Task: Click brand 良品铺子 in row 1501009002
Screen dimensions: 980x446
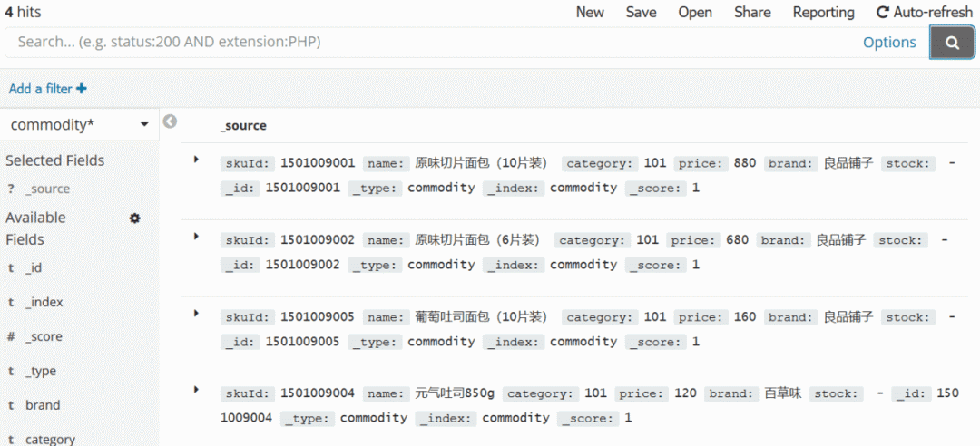Action: click(841, 240)
